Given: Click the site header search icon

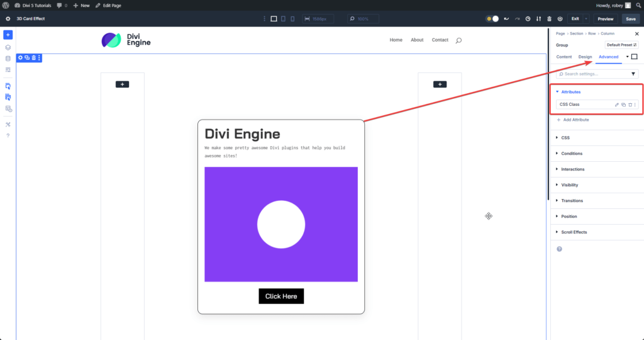Looking at the screenshot, I should point(458,40).
